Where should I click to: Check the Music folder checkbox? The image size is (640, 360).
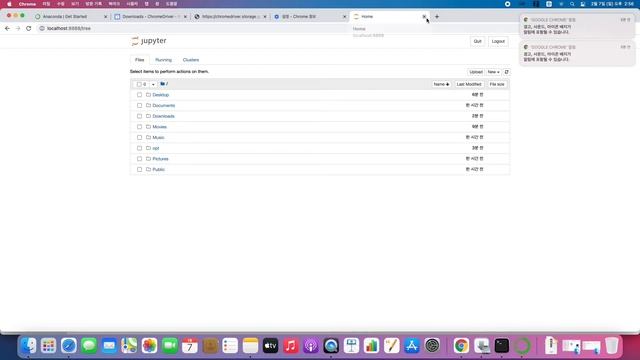pyautogui.click(x=140, y=138)
